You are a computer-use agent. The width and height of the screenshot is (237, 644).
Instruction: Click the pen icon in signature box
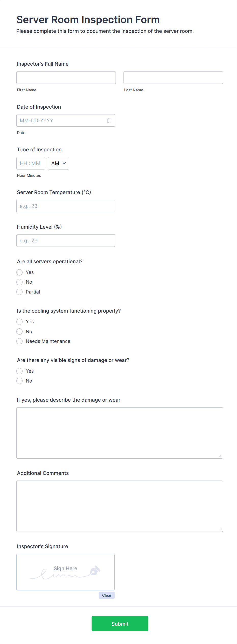95,571
